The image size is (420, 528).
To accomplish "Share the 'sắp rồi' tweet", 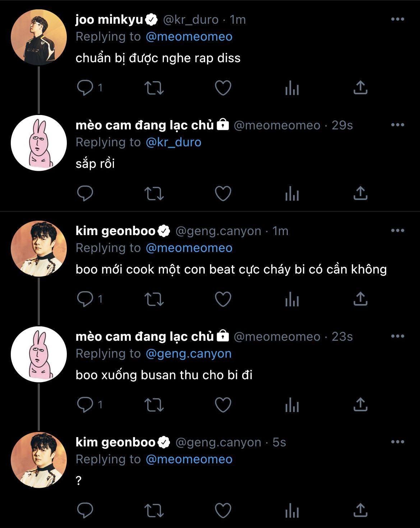I will (x=360, y=193).
